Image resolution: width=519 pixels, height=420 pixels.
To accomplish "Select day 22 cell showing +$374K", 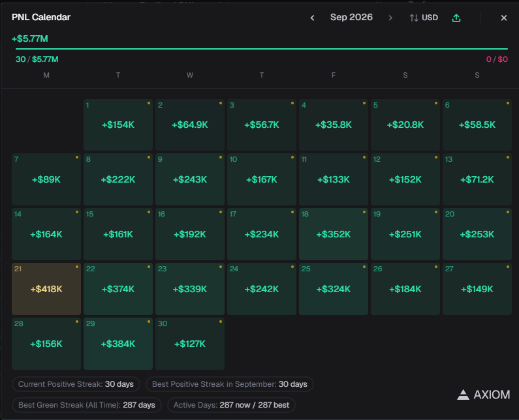I will click(118, 289).
